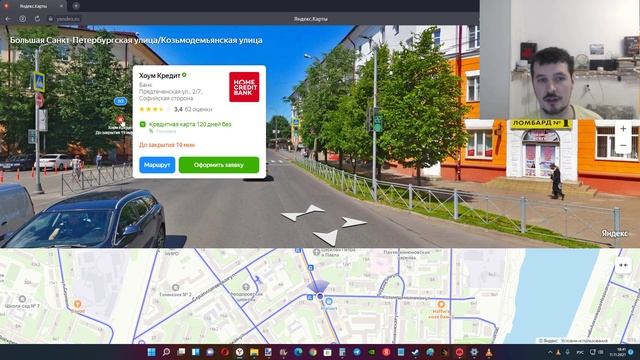Click the orange café marker on map right
The image size is (640, 360).
[x=441, y=304]
